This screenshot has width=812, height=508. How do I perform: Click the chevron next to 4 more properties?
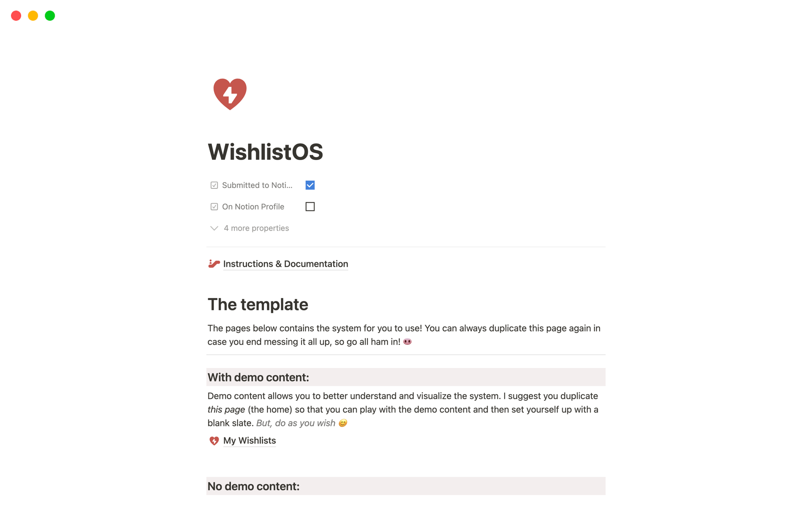click(x=214, y=228)
